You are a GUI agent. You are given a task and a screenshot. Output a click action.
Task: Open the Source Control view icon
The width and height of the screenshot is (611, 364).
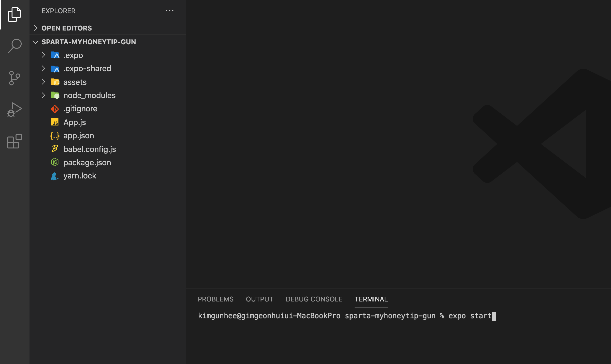(14, 78)
